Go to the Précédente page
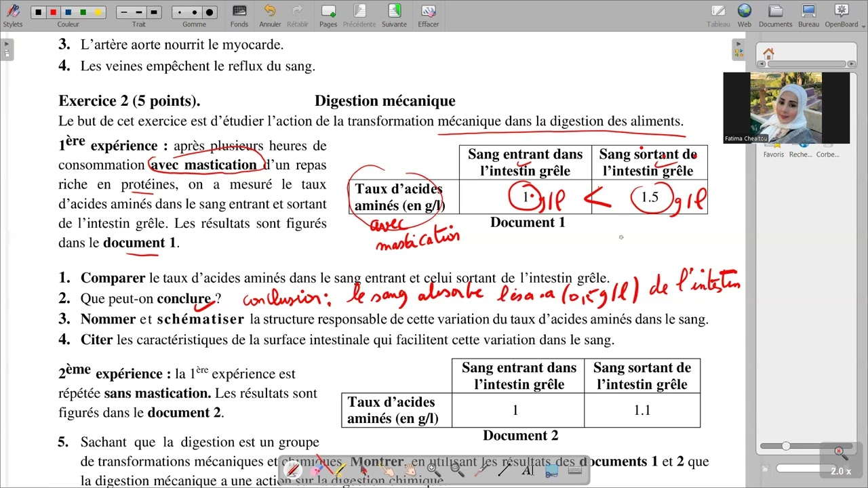The height and width of the screenshot is (488, 868). (359, 16)
